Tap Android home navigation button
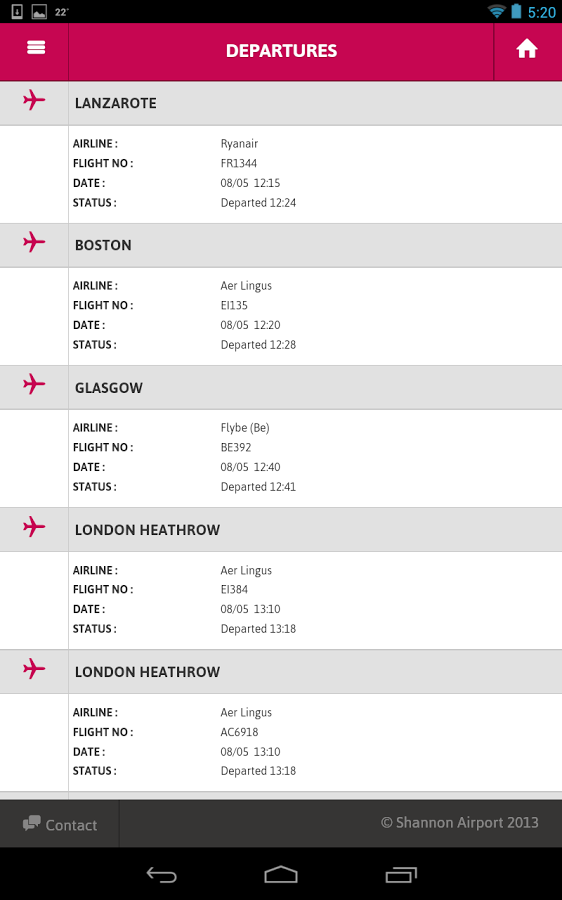This screenshot has height=900, width=562. click(281, 875)
